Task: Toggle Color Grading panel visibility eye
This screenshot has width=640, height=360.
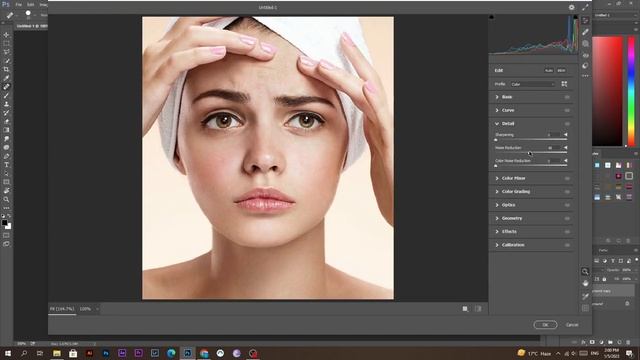Action: coord(567,192)
